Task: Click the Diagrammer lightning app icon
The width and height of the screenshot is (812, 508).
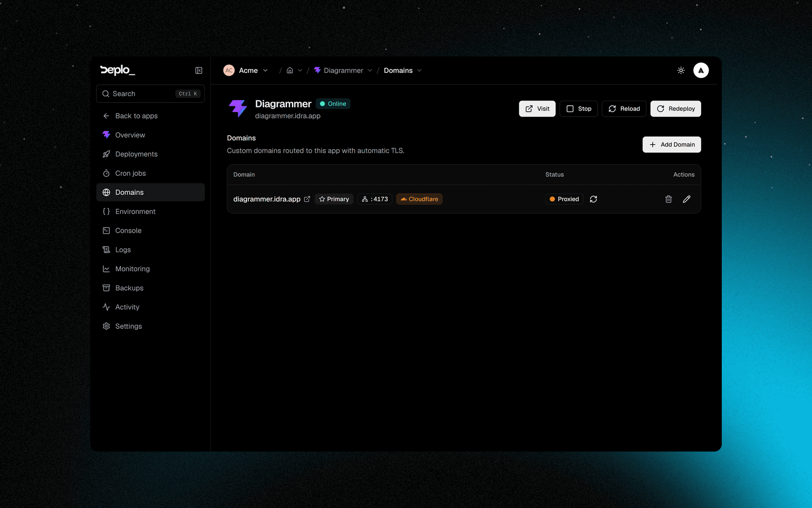Action: (x=238, y=109)
